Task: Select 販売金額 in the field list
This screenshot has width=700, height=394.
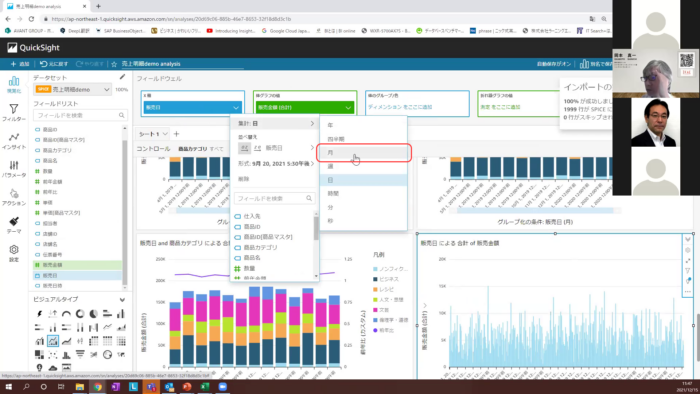Action: pos(77,265)
